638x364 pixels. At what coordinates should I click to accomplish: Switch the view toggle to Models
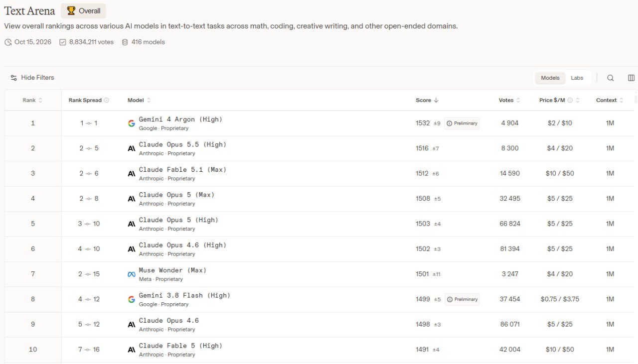[x=550, y=78]
